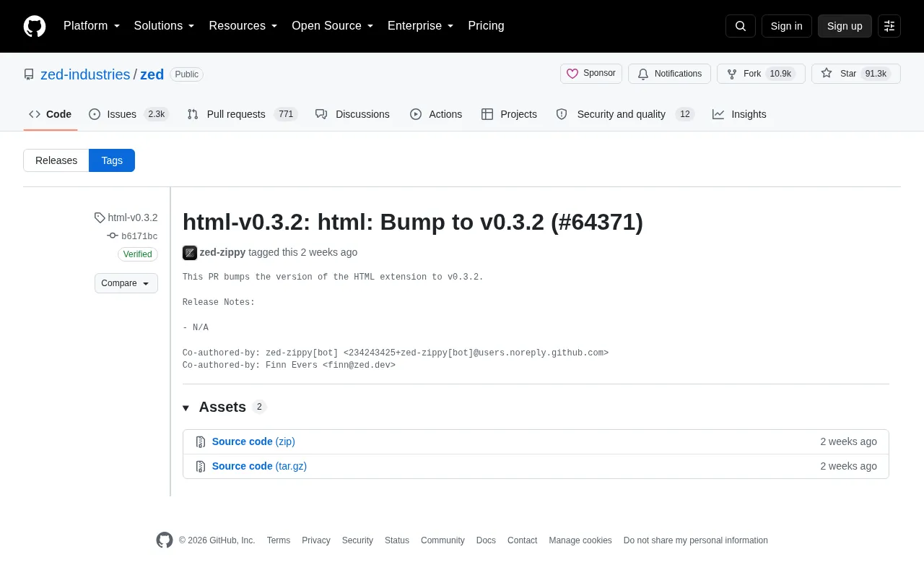The image size is (924, 578).
Task: Open the Docs footer link
Action: [486, 540]
